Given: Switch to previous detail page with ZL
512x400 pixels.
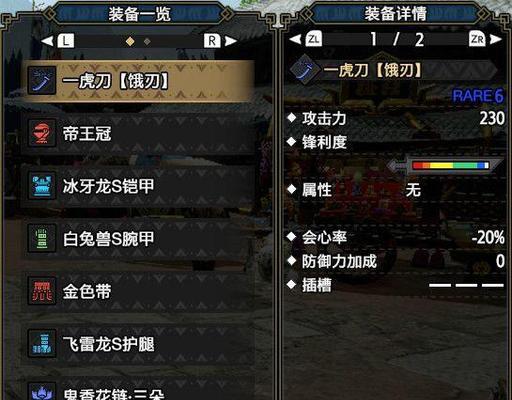Looking at the screenshot, I should pyautogui.click(x=306, y=39).
